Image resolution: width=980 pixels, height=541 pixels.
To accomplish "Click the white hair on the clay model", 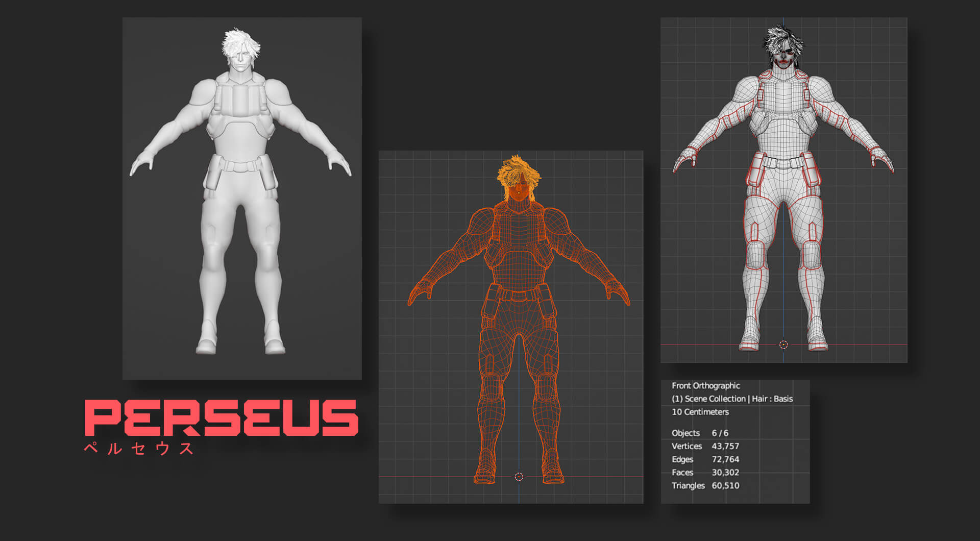I will pyautogui.click(x=240, y=42).
